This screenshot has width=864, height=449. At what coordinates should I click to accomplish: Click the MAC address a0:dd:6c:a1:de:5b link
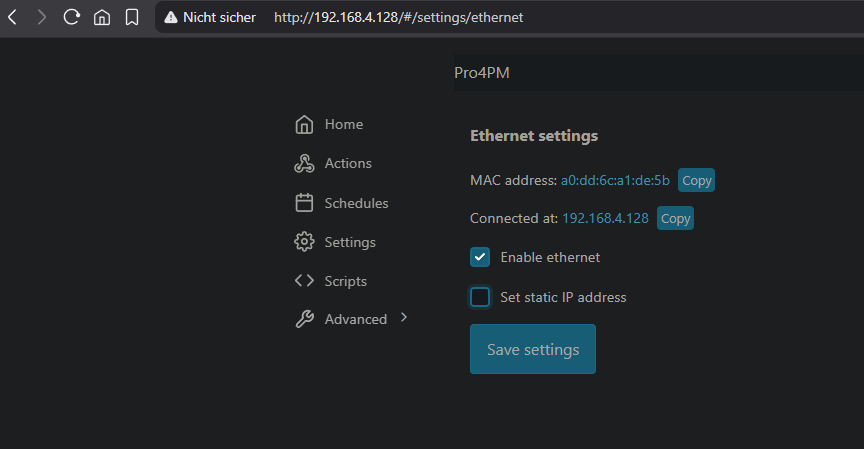coord(615,181)
